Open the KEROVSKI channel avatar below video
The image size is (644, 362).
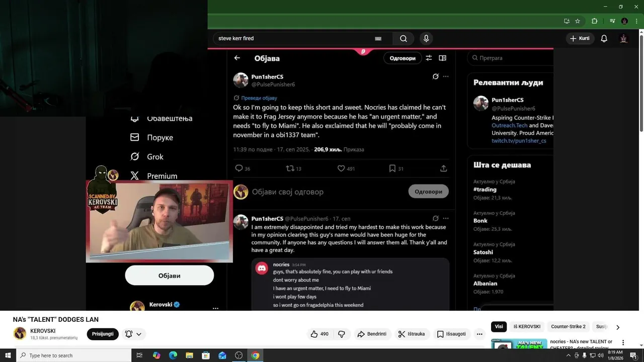click(20, 334)
